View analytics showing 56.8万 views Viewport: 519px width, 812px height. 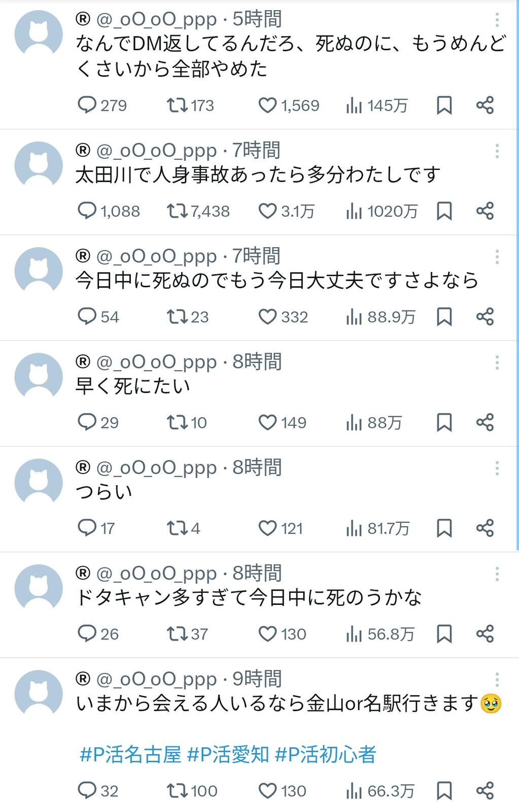380,634
